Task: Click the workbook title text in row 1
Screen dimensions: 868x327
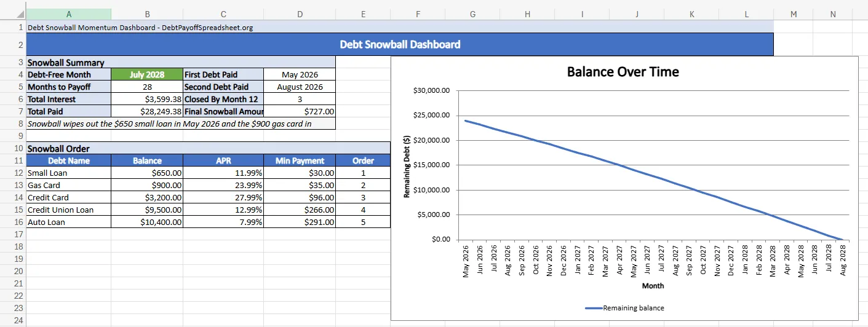Action: [140, 27]
